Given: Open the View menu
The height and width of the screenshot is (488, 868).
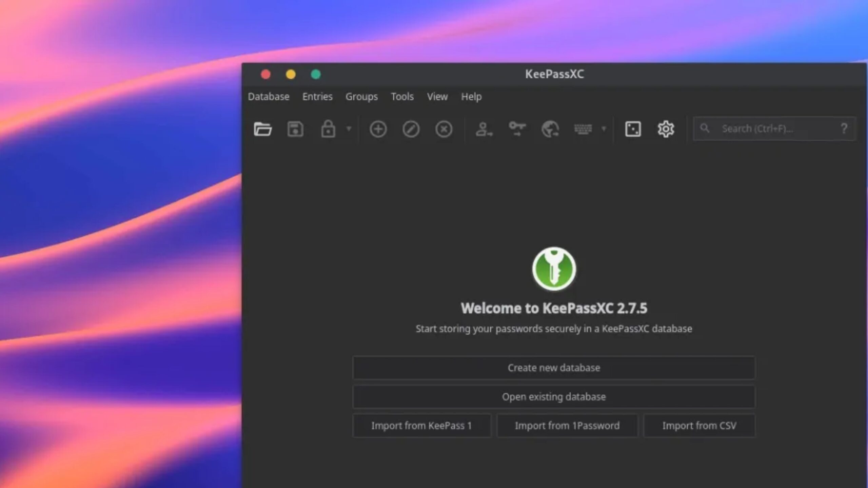Looking at the screenshot, I should [x=437, y=97].
